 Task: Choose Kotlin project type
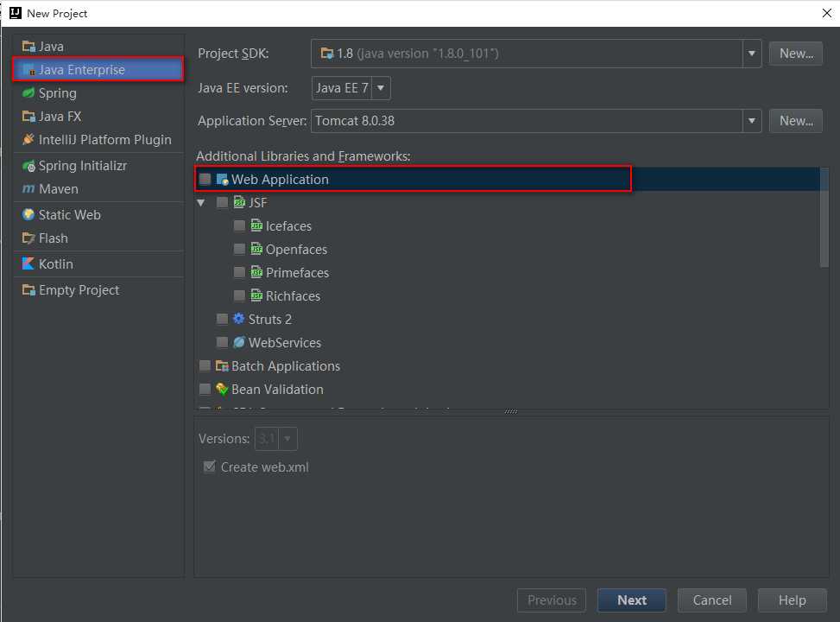[x=98, y=263]
